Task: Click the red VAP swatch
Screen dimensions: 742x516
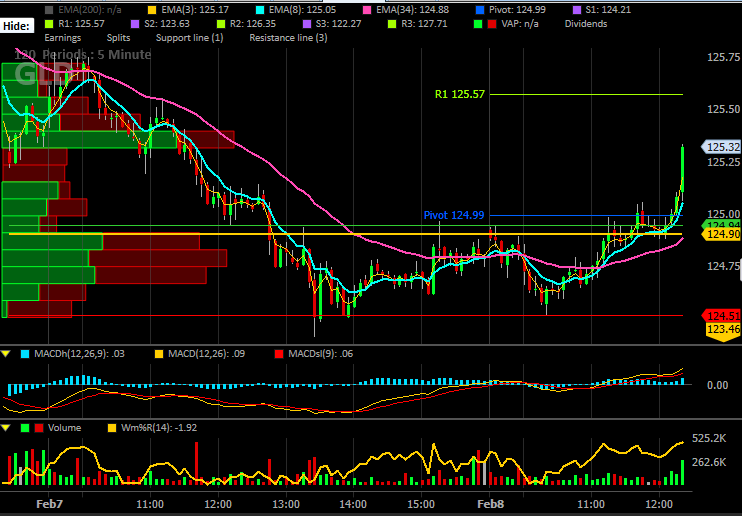Action: click(492, 24)
